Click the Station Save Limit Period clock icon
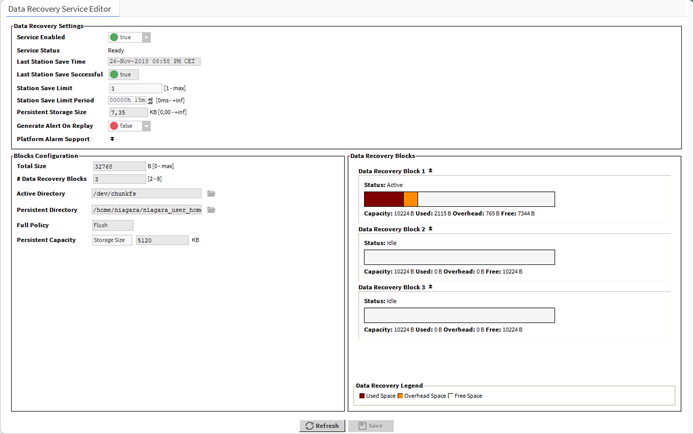 point(150,100)
